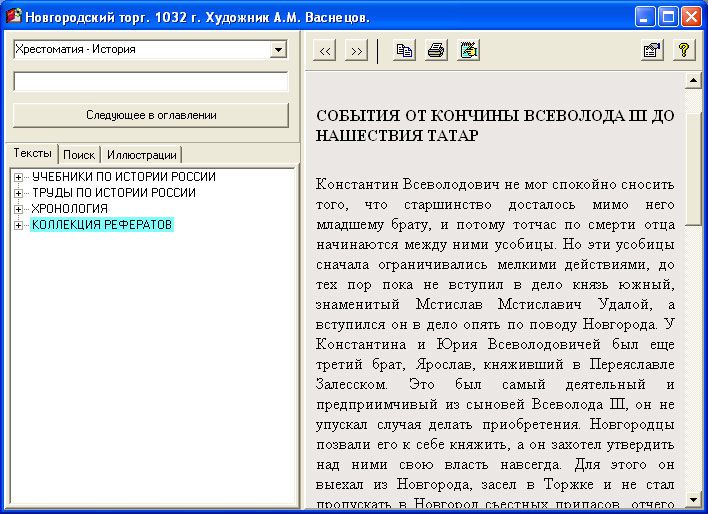Click the empty search input field
This screenshot has width=708, height=514.
150,82
